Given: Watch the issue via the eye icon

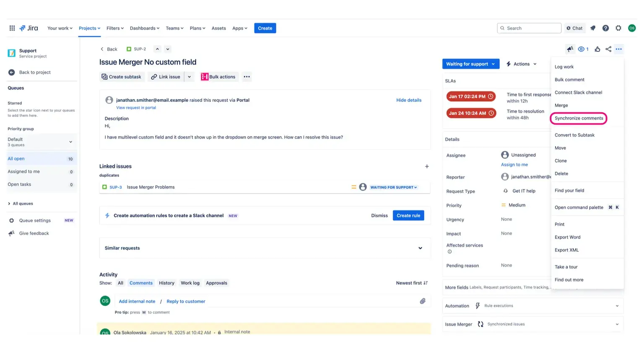Looking at the screenshot, I should [580, 49].
